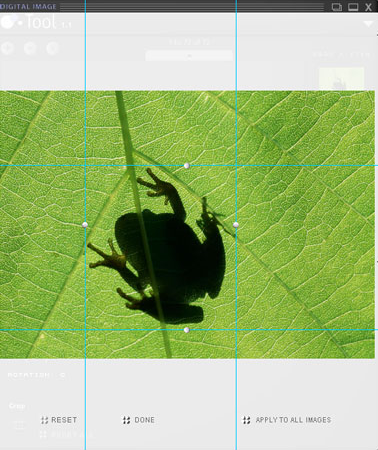Click the right crop handle

coord(236,225)
